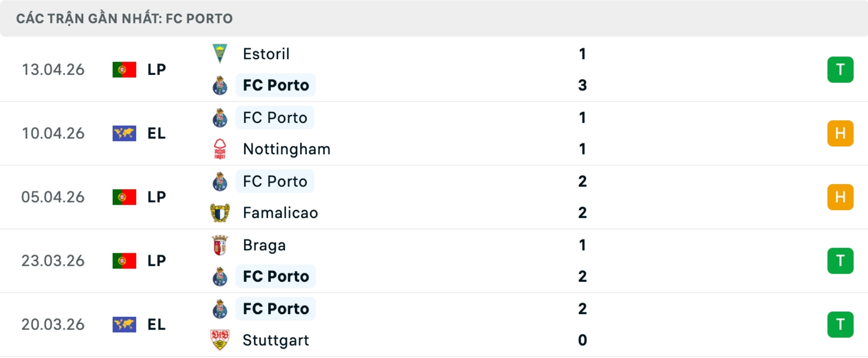Click green T badge for Braga match
Viewport: 868px width, 358px height.
[840, 261]
